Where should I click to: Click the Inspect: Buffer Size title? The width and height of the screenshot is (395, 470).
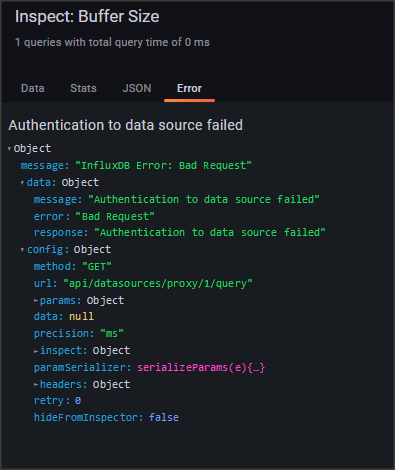point(87,17)
